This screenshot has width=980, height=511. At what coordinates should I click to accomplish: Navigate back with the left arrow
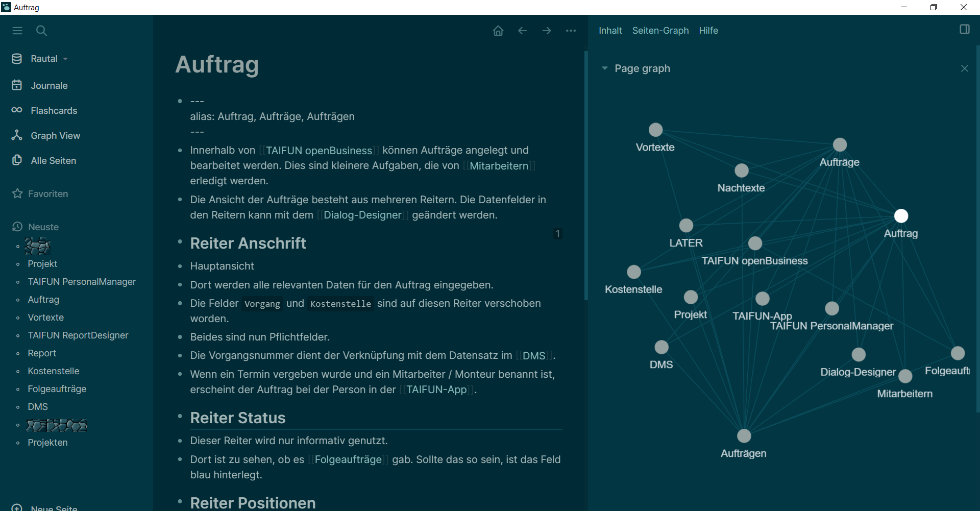(x=522, y=31)
